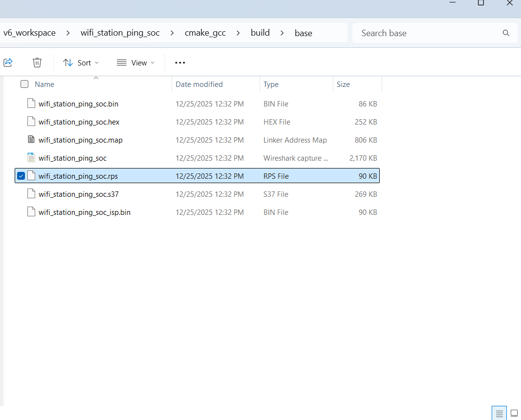This screenshot has height=420, width=521.
Task: Select wifi_station_ping_soc_isp.bin file
Action: point(84,212)
